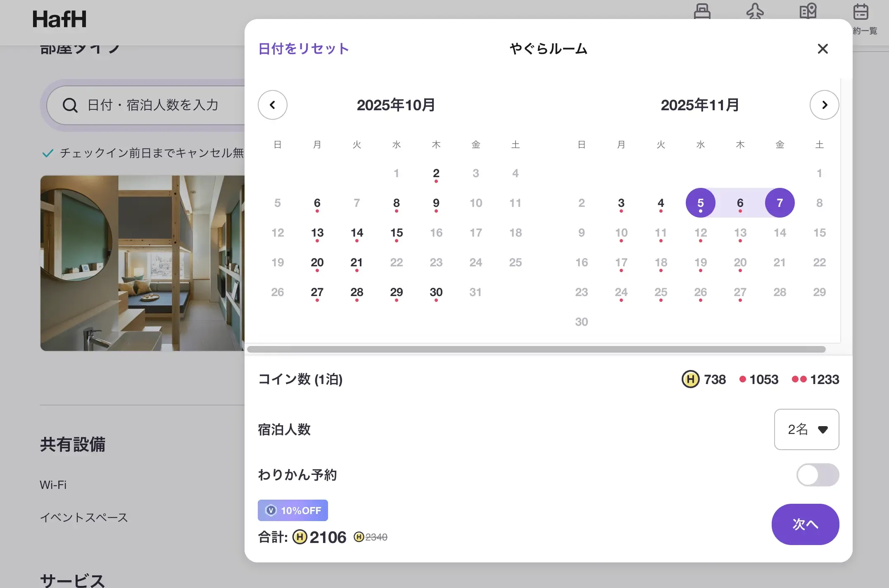
Task: Open the 2名 guest count dropdown
Action: [806, 429]
